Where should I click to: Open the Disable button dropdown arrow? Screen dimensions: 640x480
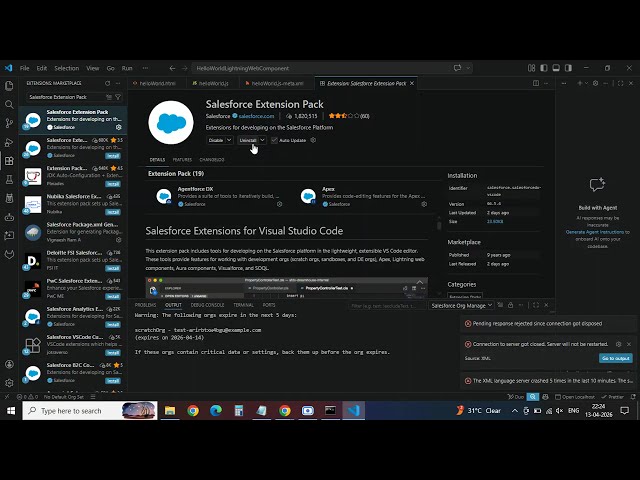(229, 140)
